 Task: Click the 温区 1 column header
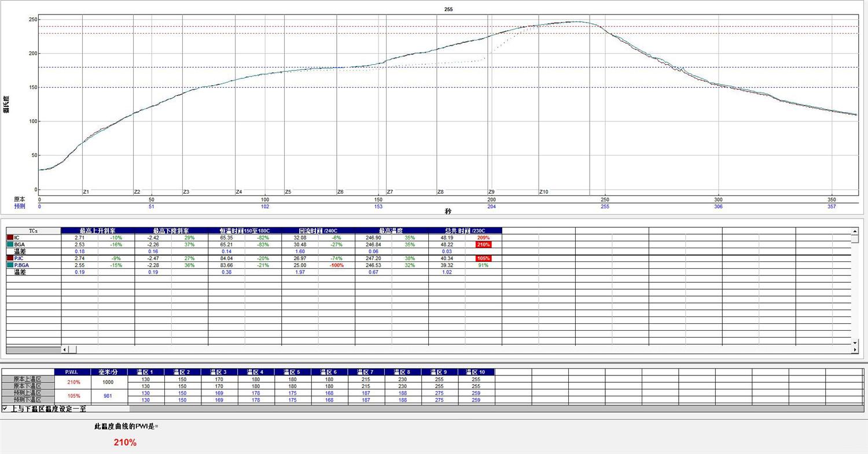(146, 372)
